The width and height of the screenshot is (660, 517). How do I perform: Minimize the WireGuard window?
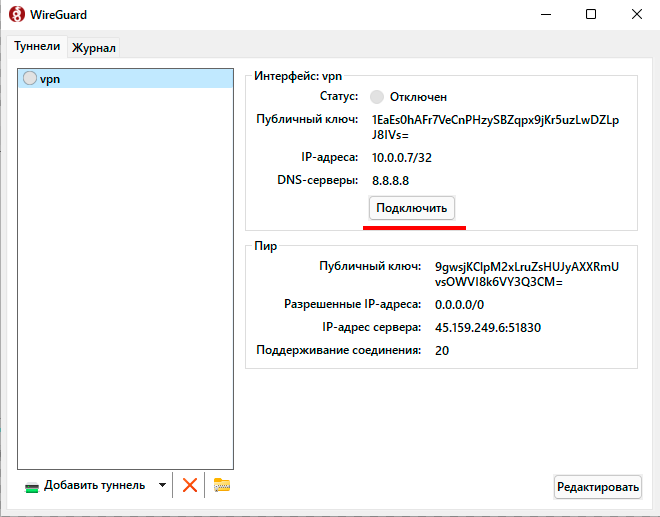click(x=546, y=14)
